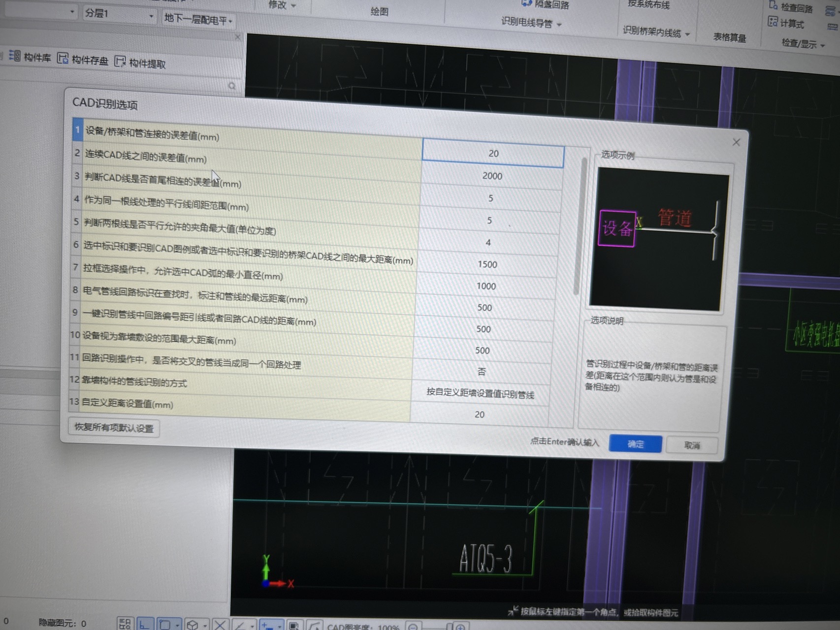Click the CAD brightness decrease (minus) icon
This screenshot has width=840, height=630.
413,627
